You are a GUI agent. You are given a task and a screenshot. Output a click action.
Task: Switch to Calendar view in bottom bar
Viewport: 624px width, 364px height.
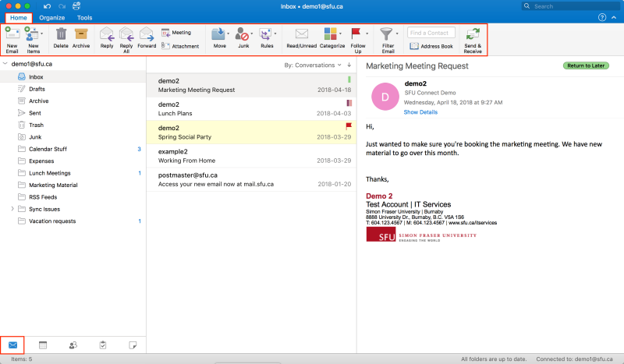[x=43, y=345]
